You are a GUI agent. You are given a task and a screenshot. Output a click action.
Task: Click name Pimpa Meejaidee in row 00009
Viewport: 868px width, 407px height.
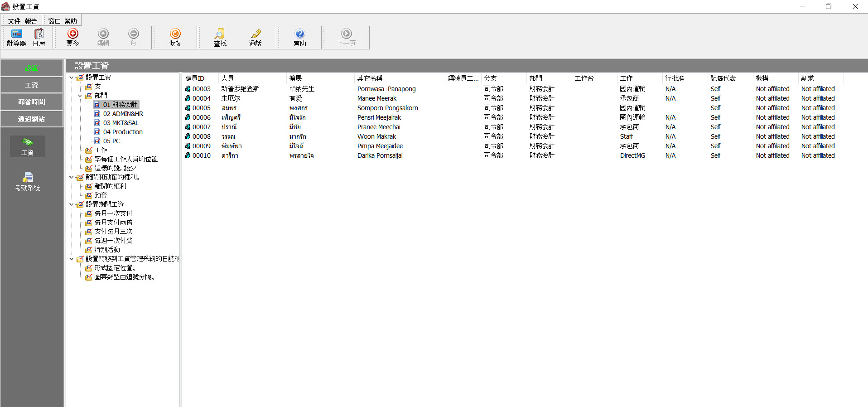(380, 146)
